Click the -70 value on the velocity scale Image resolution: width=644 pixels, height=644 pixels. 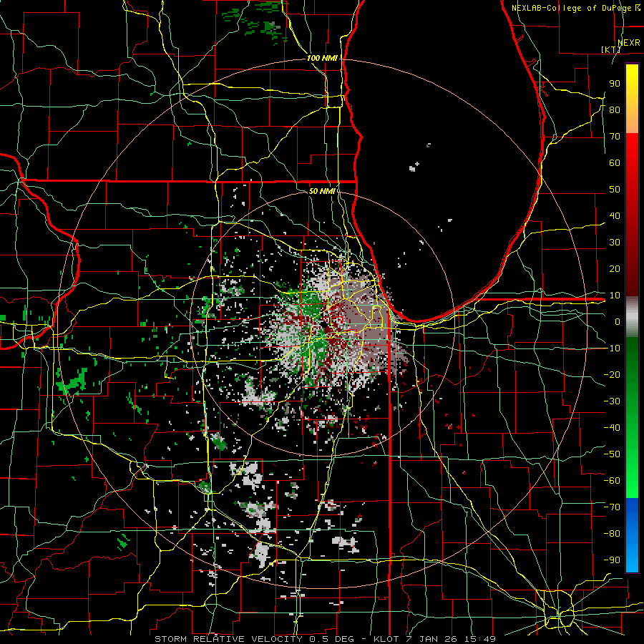click(612, 507)
